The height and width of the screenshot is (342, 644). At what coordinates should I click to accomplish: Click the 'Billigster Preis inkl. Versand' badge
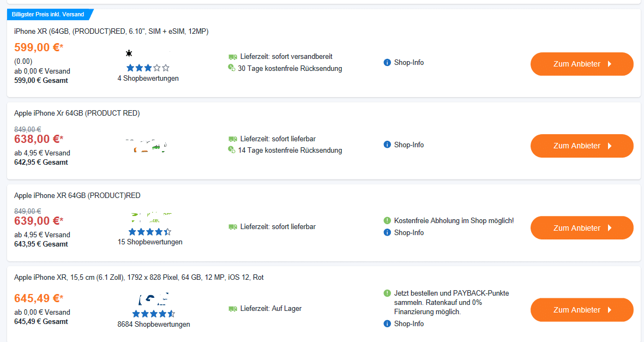coord(50,14)
